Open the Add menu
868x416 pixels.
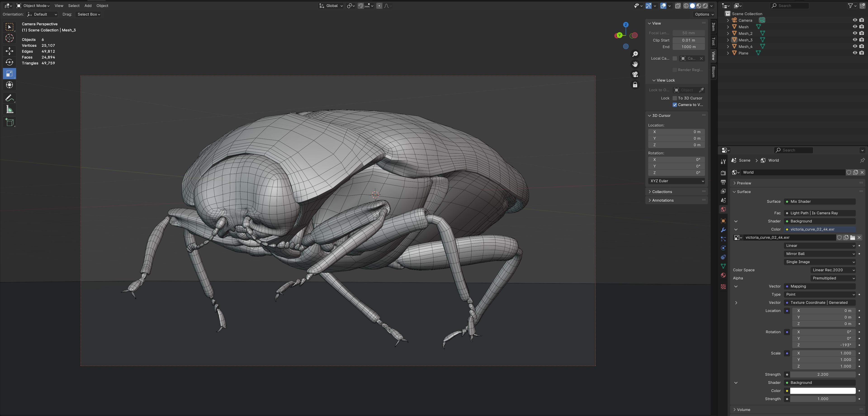88,6
